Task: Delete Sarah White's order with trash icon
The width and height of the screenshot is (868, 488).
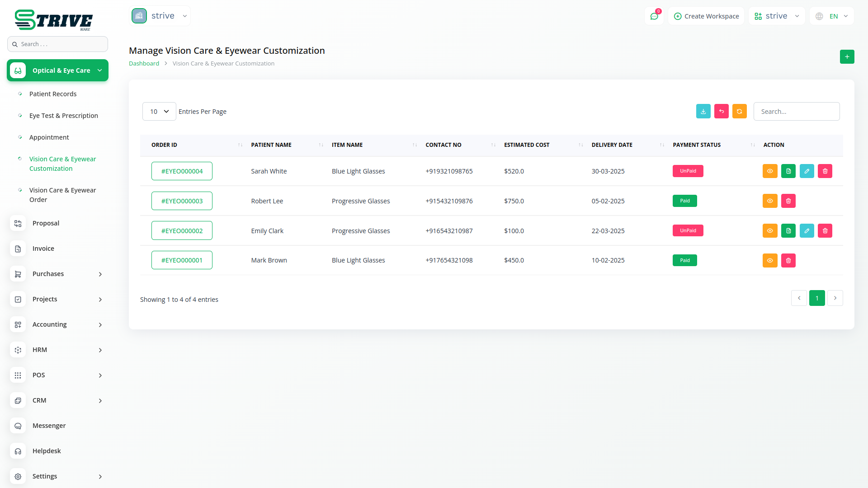Action: pos(825,171)
